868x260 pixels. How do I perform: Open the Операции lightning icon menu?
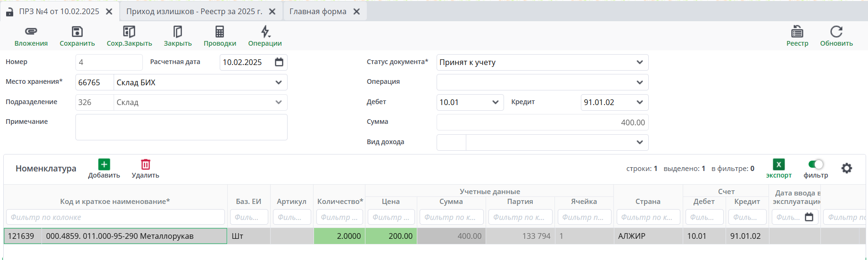click(265, 32)
